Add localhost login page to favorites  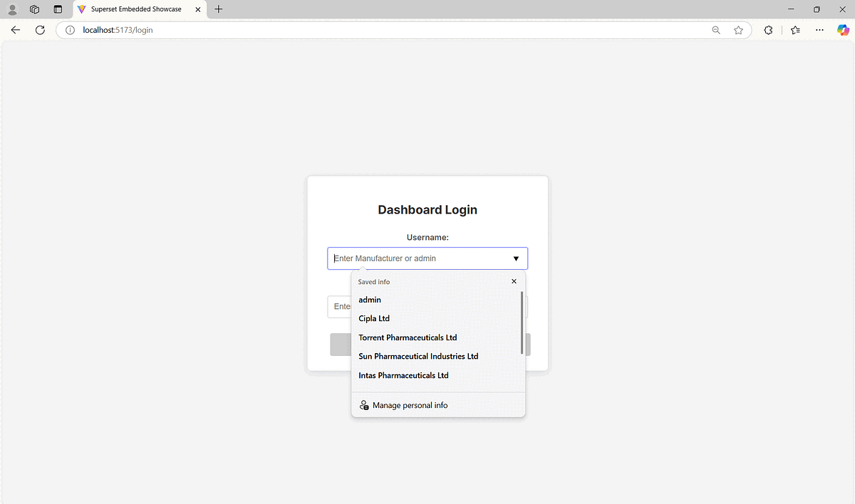click(x=738, y=30)
